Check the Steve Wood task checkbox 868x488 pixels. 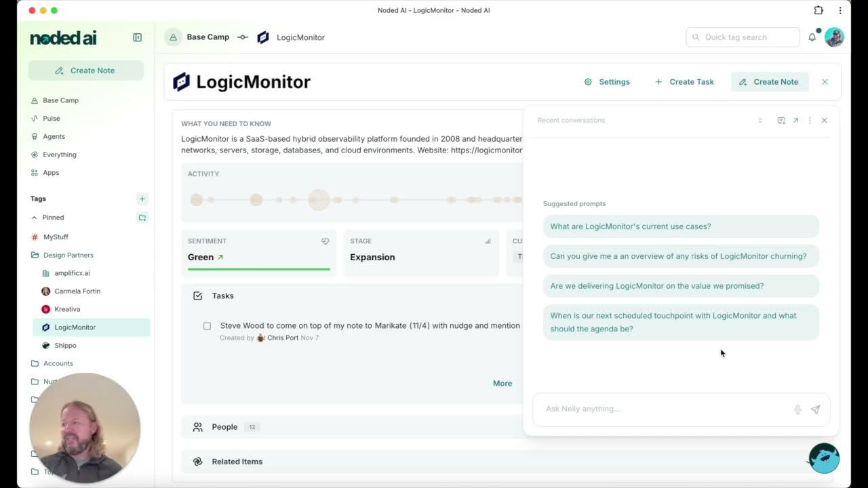point(207,326)
